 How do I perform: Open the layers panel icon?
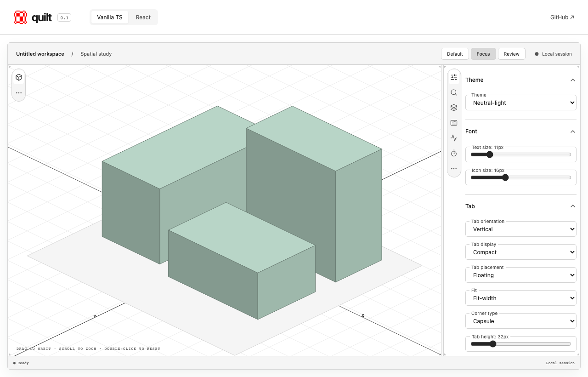(454, 108)
